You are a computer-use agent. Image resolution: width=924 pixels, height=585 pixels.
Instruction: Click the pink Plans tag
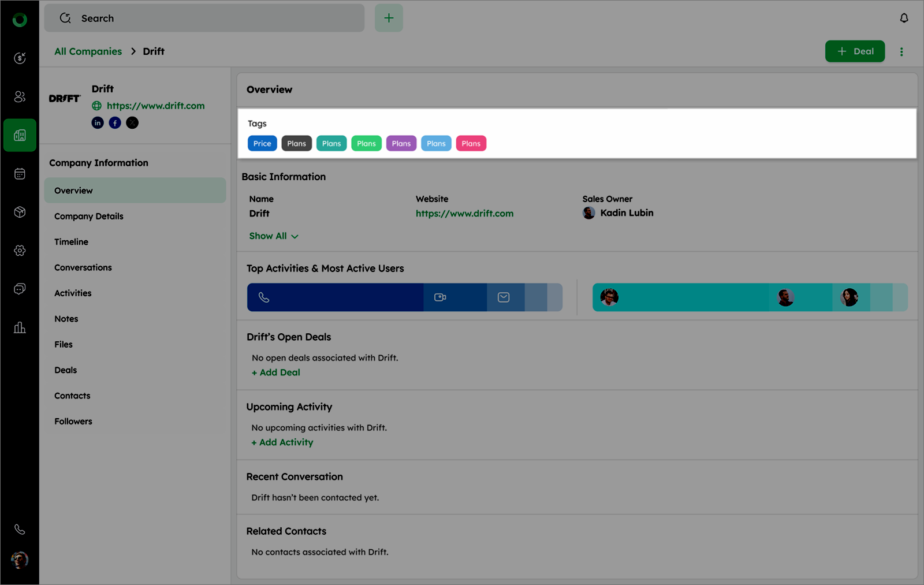tap(471, 144)
